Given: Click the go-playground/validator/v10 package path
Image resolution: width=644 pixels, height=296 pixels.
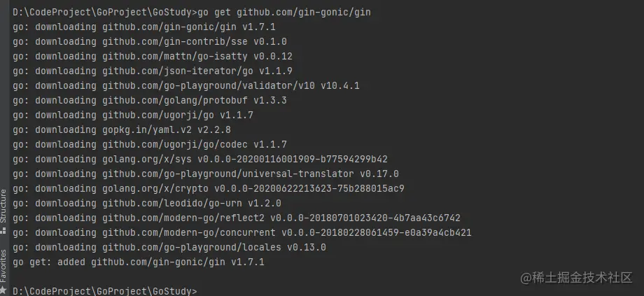Looking at the screenshot, I should [209, 86].
